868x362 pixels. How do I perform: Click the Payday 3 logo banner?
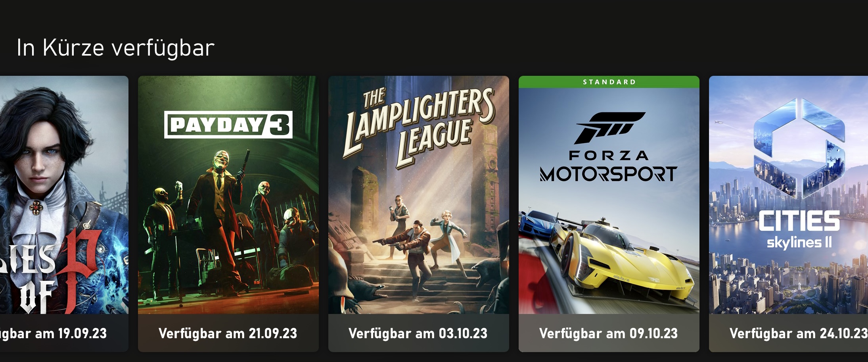pos(228,125)
